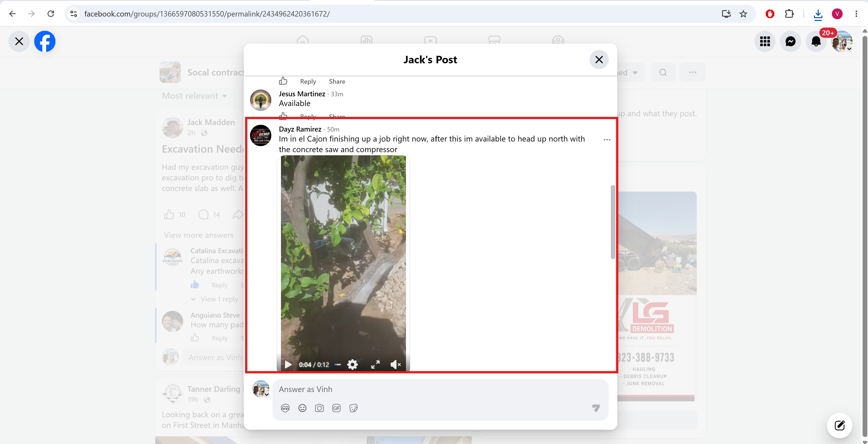Start a new message with compose icon
The width and height of the screenshot is (868, 444).
coord(839,425)
